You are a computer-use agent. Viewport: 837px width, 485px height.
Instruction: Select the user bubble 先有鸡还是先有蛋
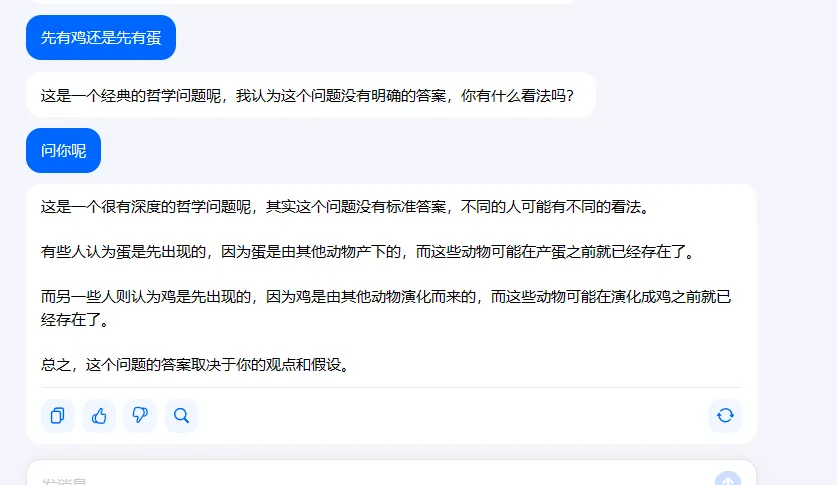(x=101, y=37)
